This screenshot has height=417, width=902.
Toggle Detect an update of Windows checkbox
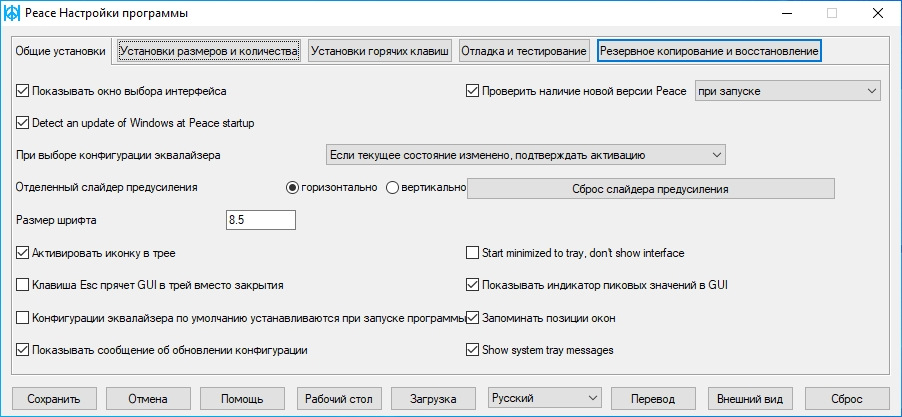coord(22,123)
